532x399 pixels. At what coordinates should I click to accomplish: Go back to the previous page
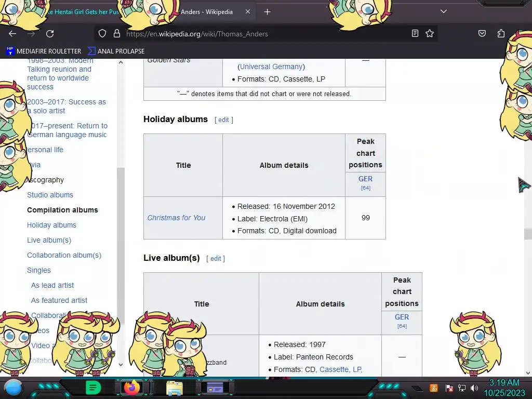(x=12, y=34)
